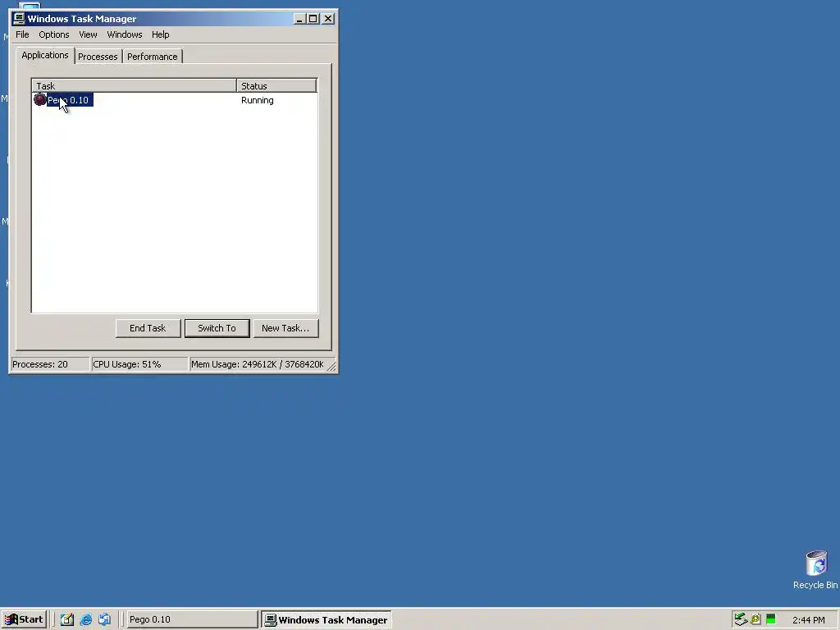Screen dimensions: 840x630
Task: Launch Internet Explorer from quick launch
Action: point(85,619)
